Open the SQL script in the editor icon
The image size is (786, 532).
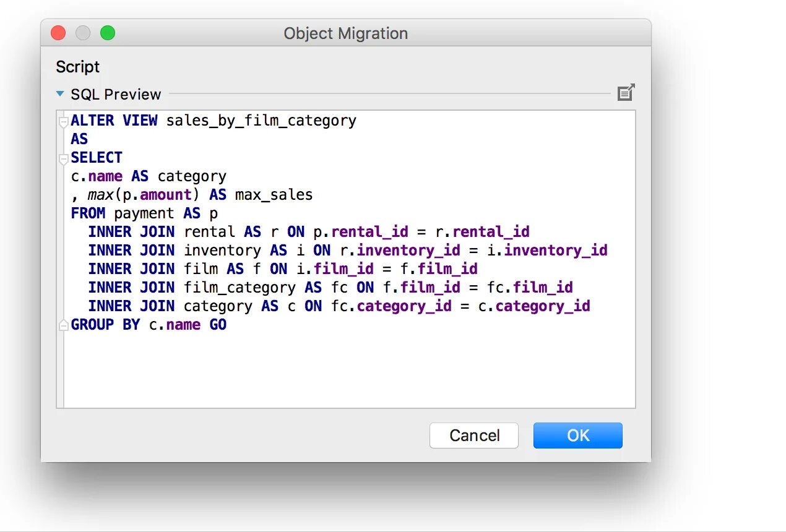[x=626, y=93]
